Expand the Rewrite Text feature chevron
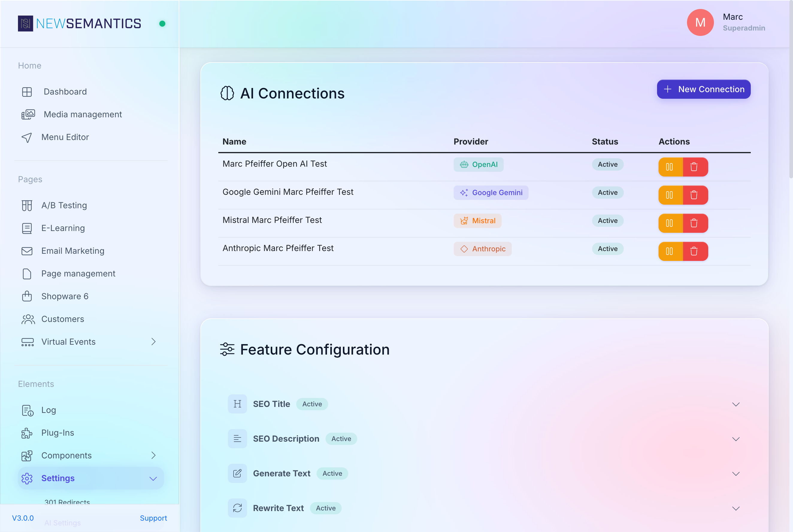 (x=736, y=508)
